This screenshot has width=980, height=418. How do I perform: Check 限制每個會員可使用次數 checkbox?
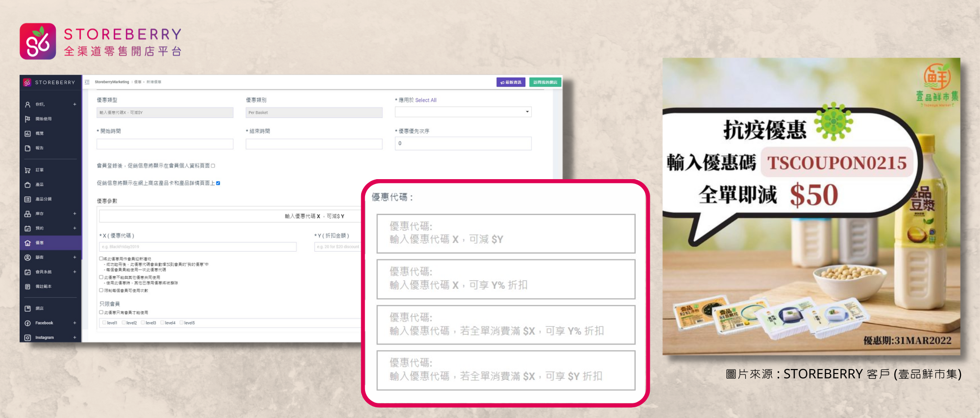(x=101, y=290)
